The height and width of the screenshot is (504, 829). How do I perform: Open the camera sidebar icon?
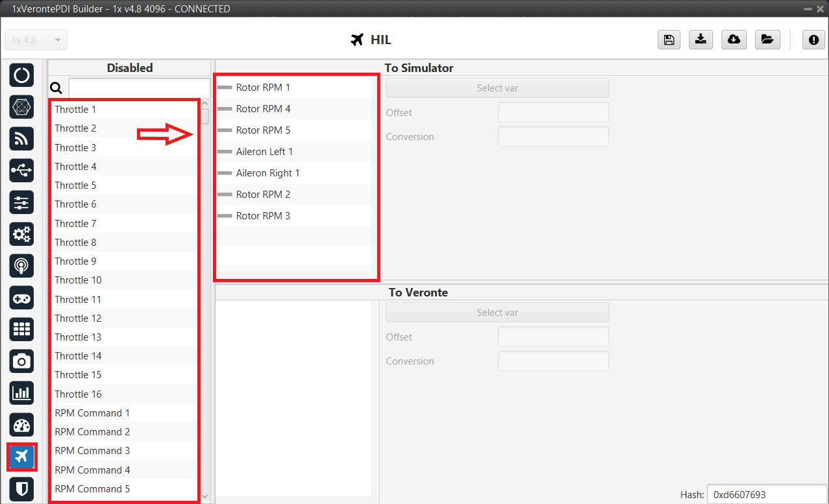[22, 361]
